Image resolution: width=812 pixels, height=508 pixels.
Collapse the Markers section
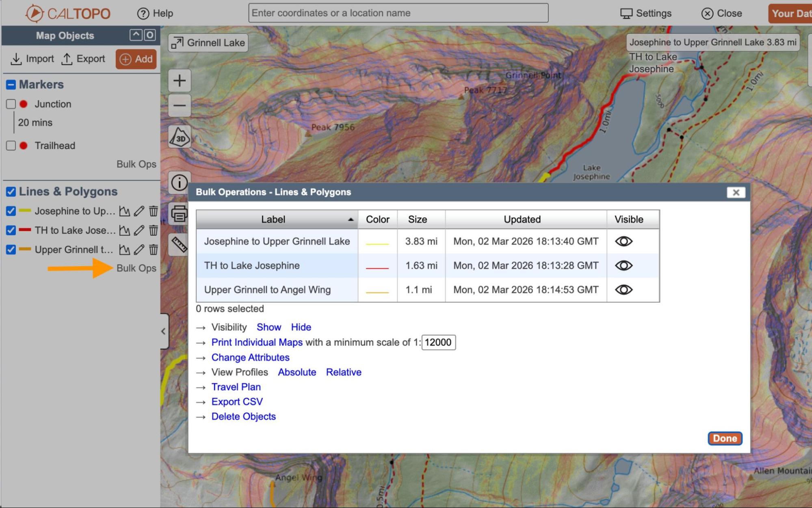11,85
